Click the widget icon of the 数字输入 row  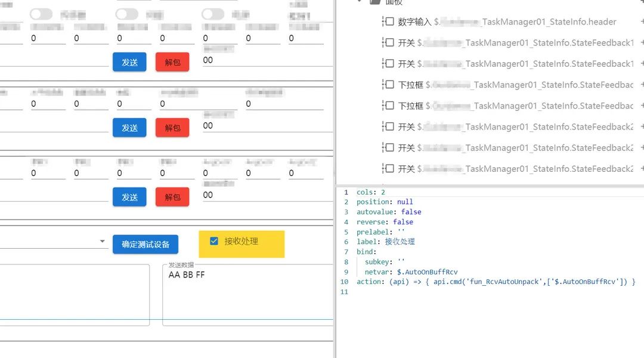[388, 21]
